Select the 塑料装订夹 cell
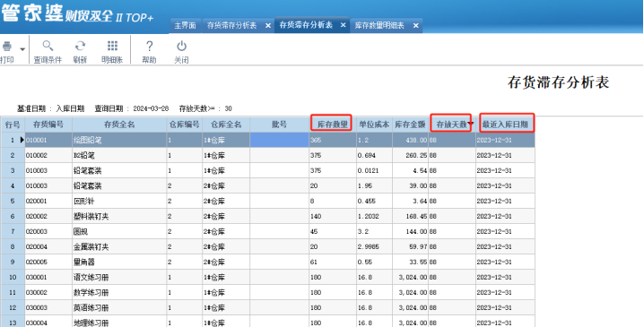This screenshot has height=327, width=644. coord(119,216)
